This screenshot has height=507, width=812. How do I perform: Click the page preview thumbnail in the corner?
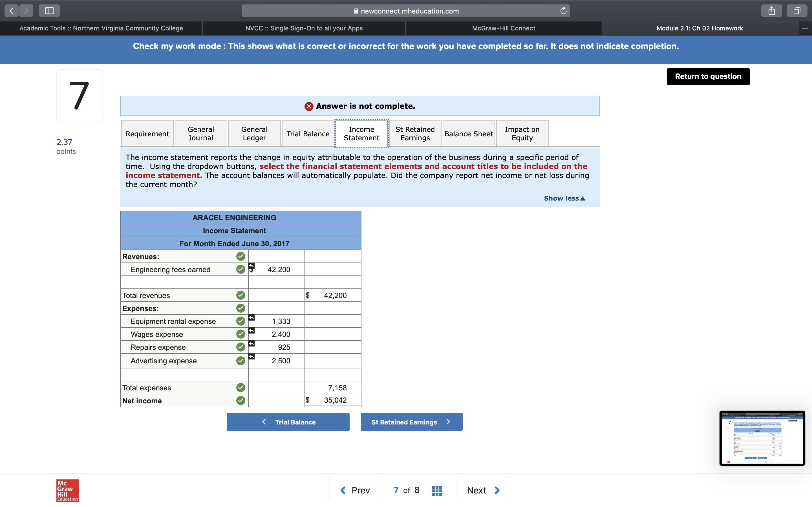pyautogui.click(x=762, y=438)
